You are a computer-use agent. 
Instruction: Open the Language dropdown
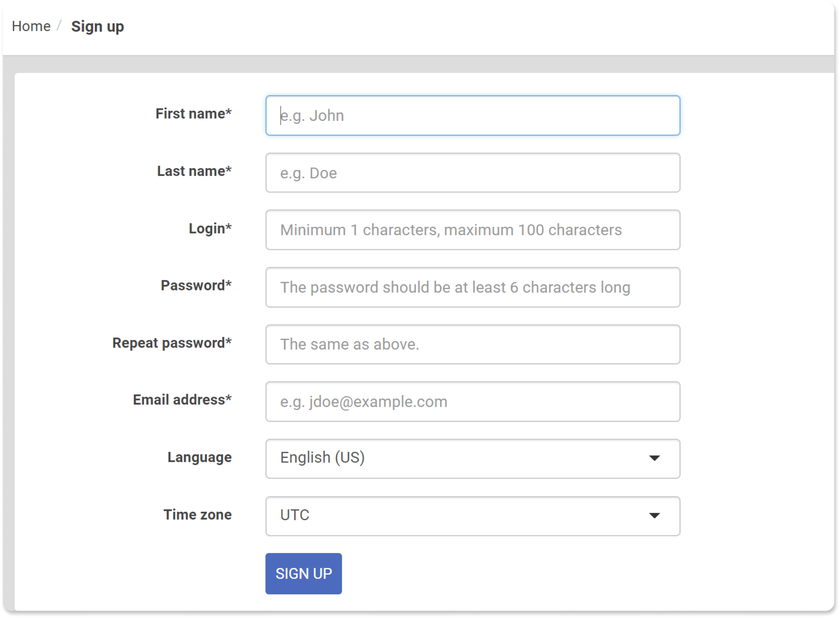click(472, 459)
